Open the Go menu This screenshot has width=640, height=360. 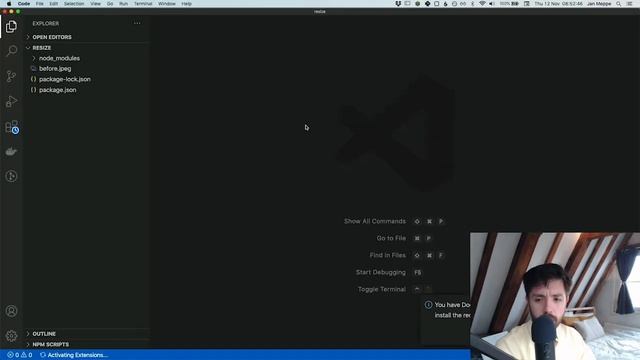(110, 4)
